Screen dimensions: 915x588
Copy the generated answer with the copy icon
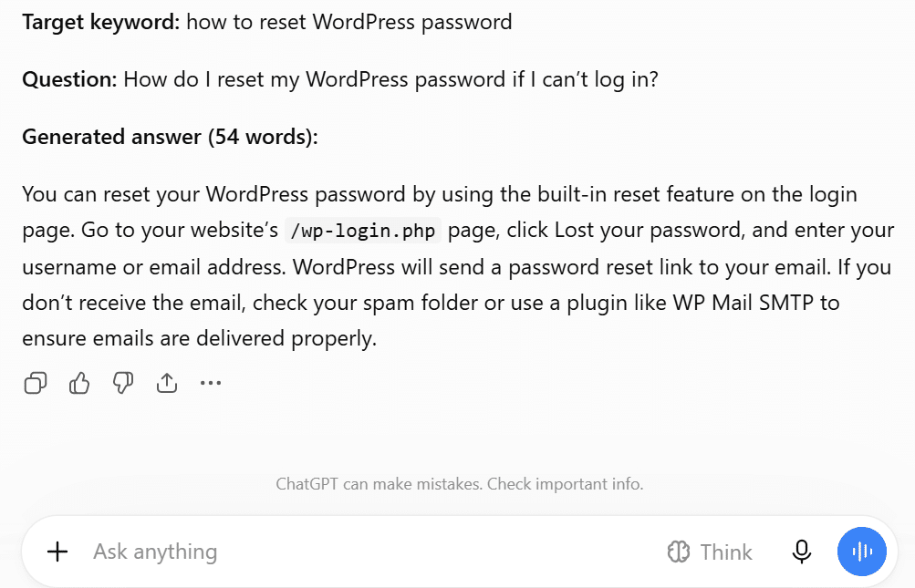(x=36, y=383)
